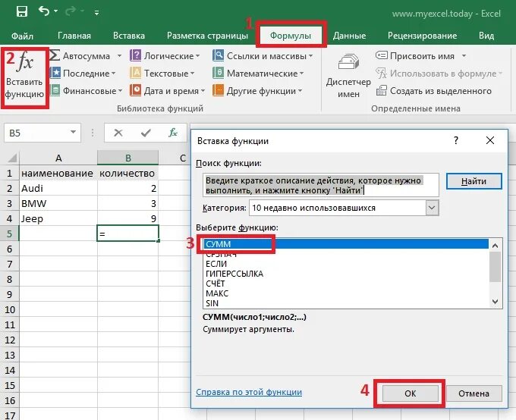Click the Отмена button

click(474, 393)
